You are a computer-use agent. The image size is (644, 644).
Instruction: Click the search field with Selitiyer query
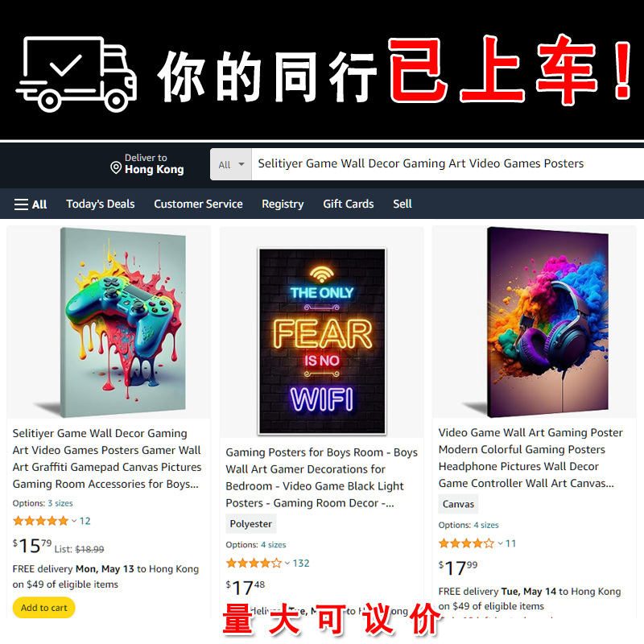click(x=448, y=164)
